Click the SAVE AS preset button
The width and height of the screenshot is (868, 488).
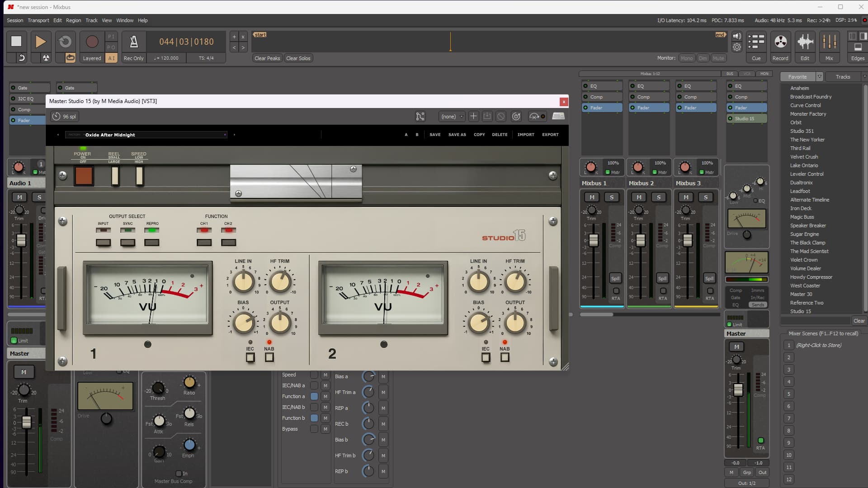[457, 135]
